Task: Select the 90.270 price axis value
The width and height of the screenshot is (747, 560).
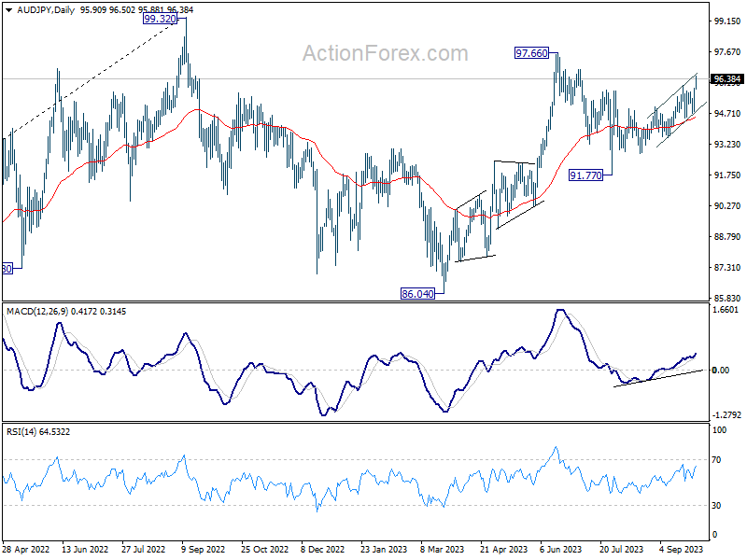Action: [x=727, y=205]
